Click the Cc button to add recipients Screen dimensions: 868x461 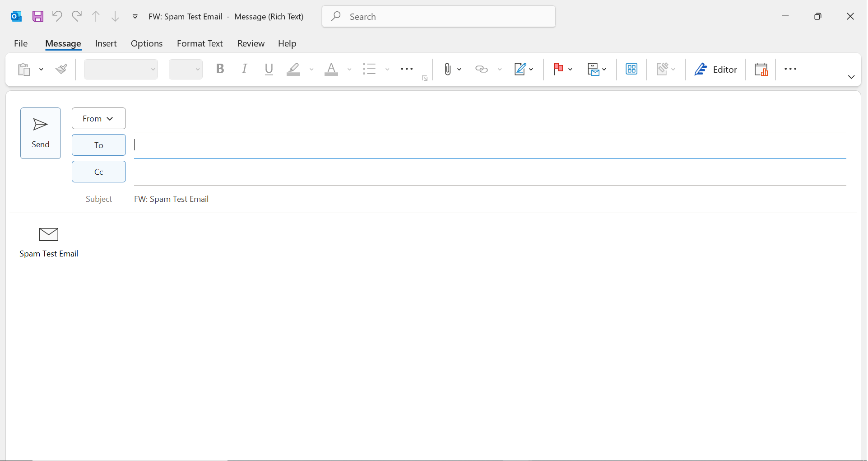click(99, 172)
